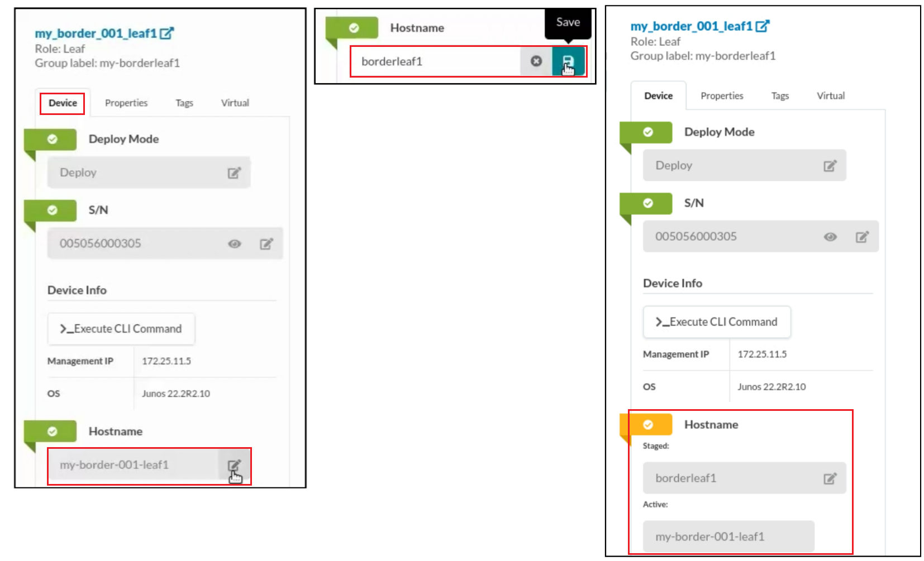924x561 pixels.
Task: Open my_border_001_leaf1 link in right panel
Action: [x=691, y=26]
